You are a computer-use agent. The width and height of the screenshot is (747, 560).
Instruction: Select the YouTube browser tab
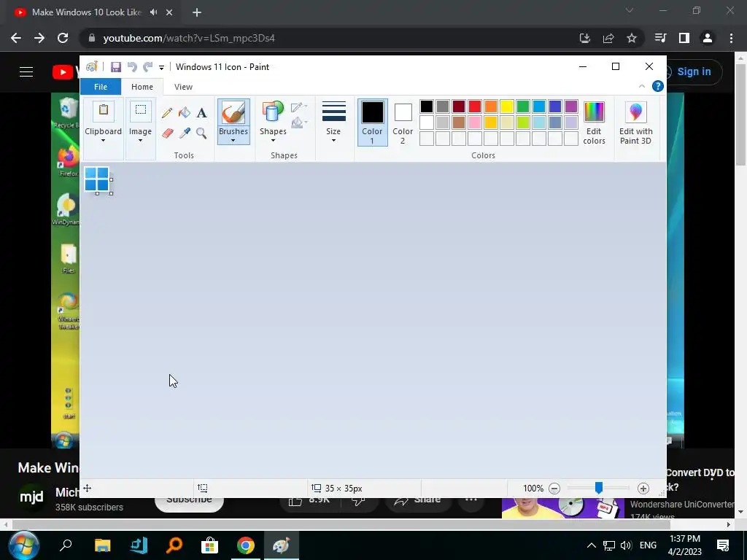(94, 12)
